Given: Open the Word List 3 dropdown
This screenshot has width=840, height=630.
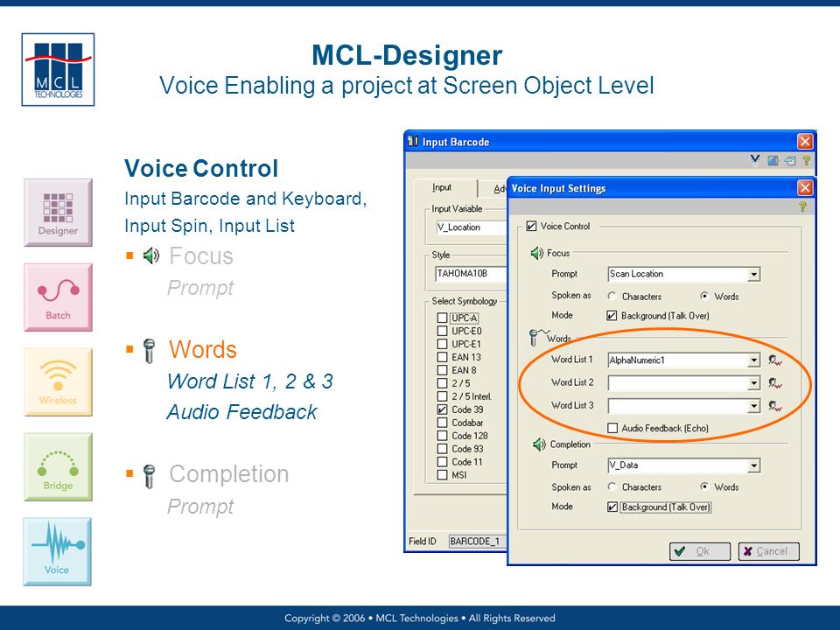Looking at the screenshot, I should point(753,406).
